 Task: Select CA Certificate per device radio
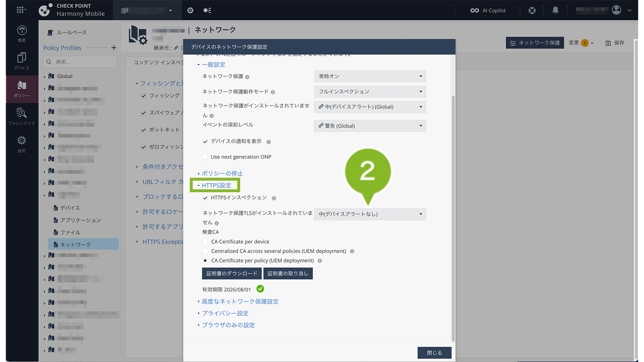pyautogui.click(x=205, y=241)
